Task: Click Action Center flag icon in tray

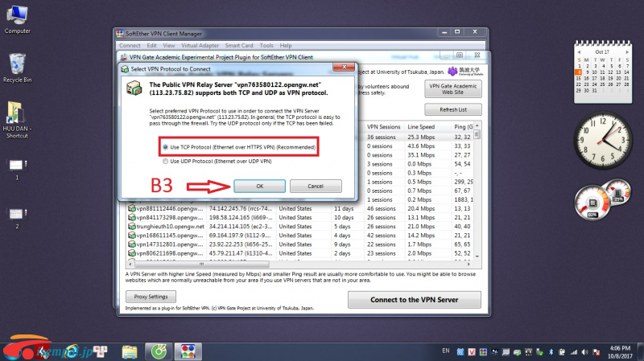Action: (597, 352)
